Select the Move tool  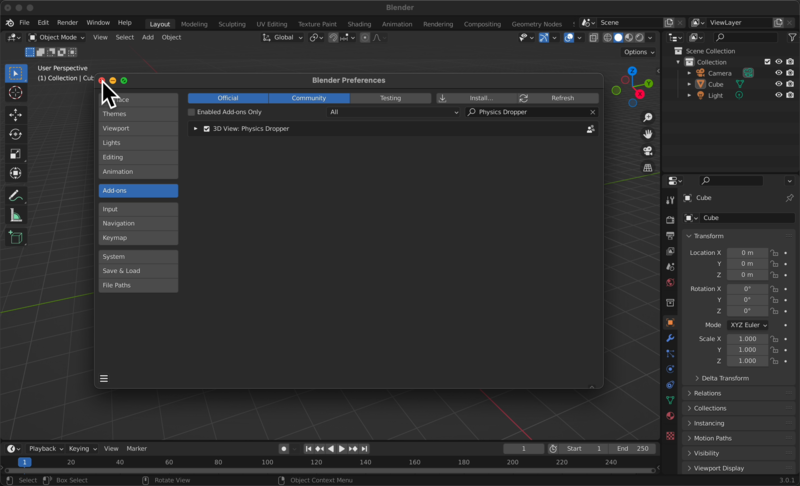pyautogui.click(x=16, y=115)
